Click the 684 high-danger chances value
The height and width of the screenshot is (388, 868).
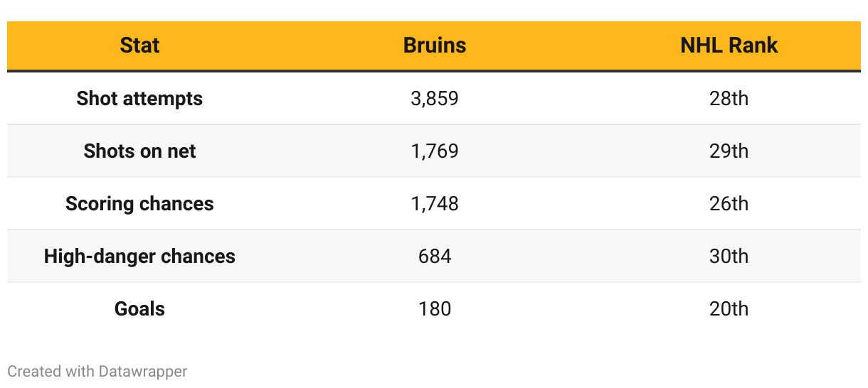[435, 256]
